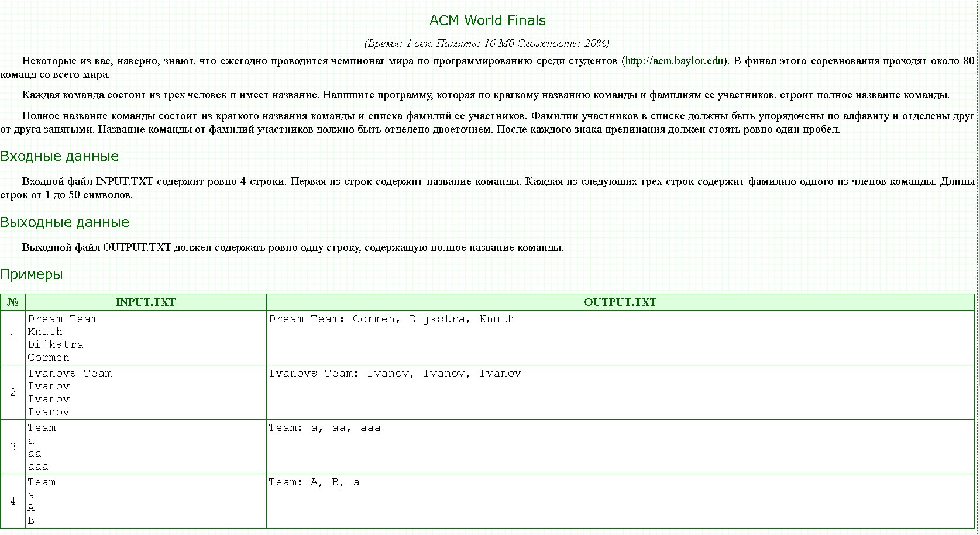The height and width of the screenshot is (535, 980).
Task: Click 'aaa' in third input cell
Action: pos(38,466)
